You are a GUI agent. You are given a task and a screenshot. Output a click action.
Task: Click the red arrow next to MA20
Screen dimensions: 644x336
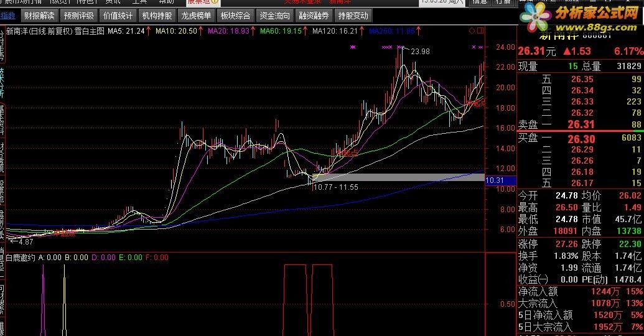click(253, 31)
